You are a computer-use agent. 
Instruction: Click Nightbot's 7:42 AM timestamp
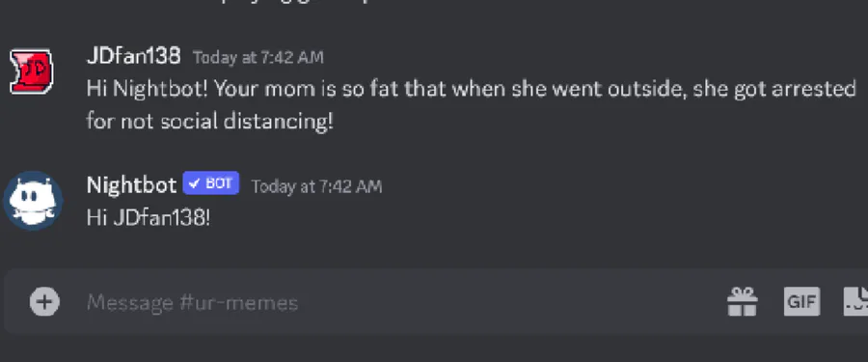316,186
